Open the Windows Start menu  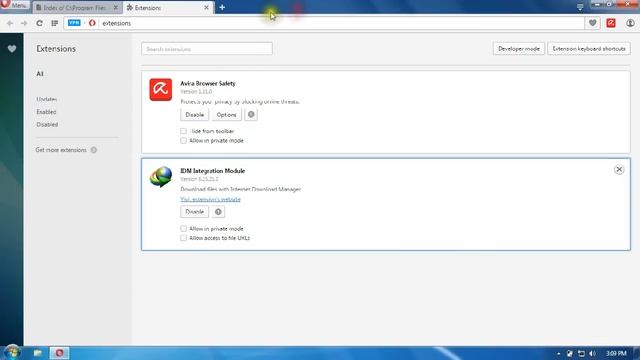click(x=12, y=352)
